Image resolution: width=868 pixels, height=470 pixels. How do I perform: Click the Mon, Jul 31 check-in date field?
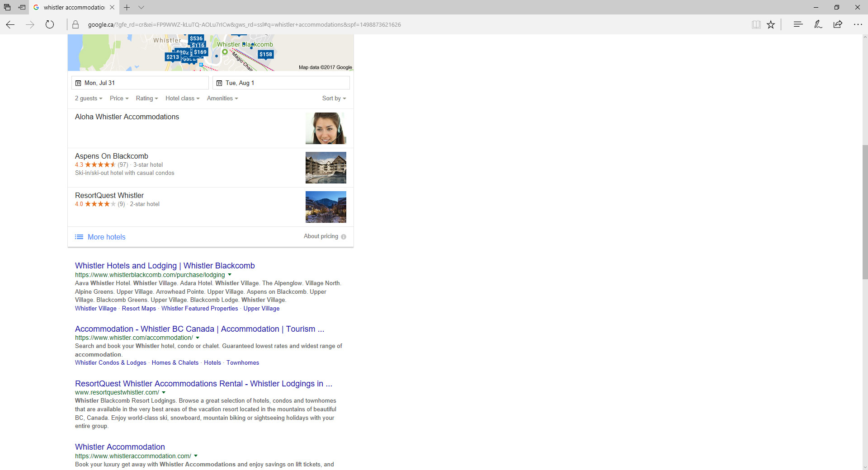coord(140,83)
